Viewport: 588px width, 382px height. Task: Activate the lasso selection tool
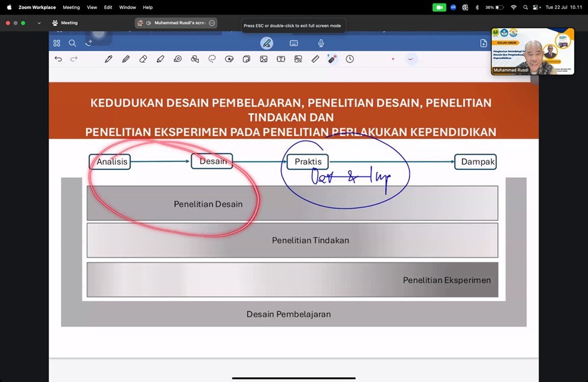(212, 59)
